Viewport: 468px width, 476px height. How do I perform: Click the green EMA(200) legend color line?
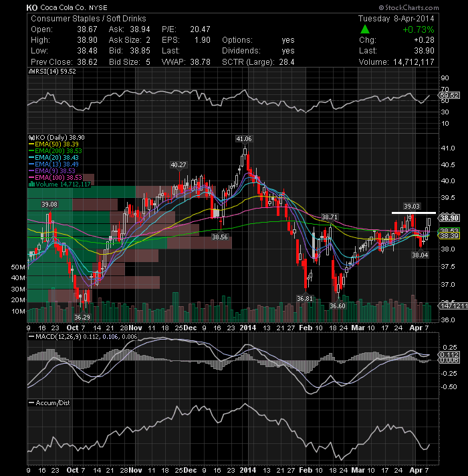pos(31,151)
